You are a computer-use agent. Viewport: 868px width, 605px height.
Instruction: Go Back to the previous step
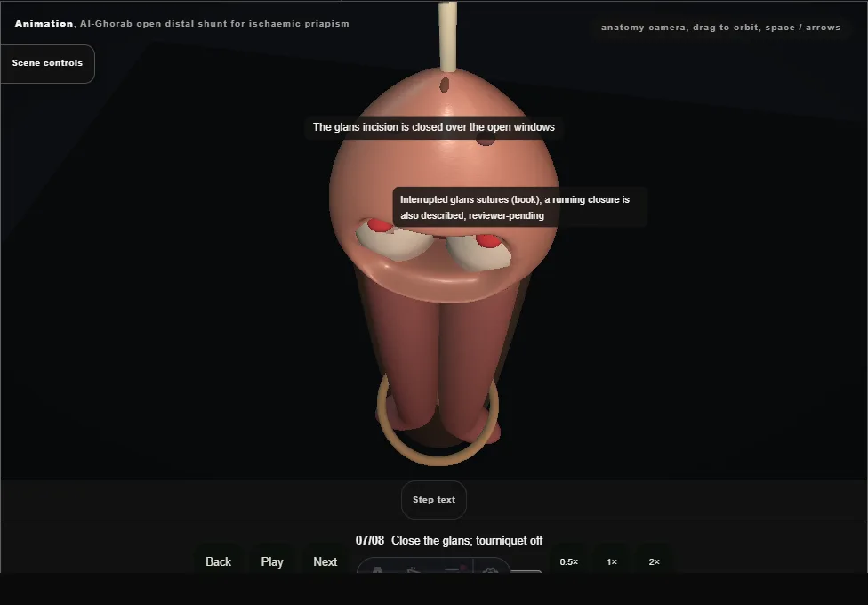(218, 561)
